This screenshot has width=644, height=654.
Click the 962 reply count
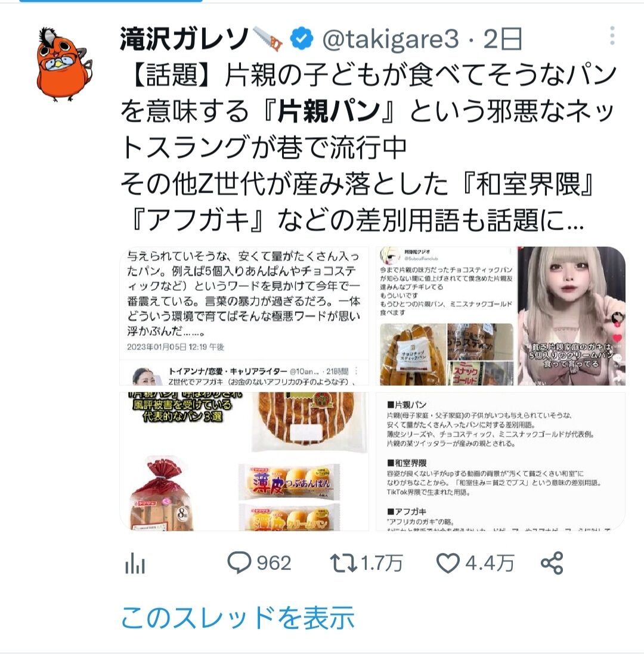(274, 563)
